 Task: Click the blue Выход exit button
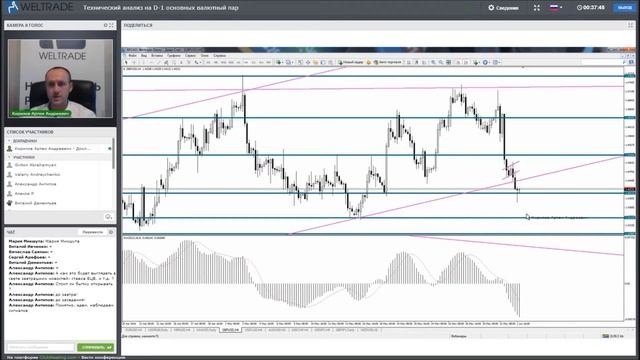point(624,7)
